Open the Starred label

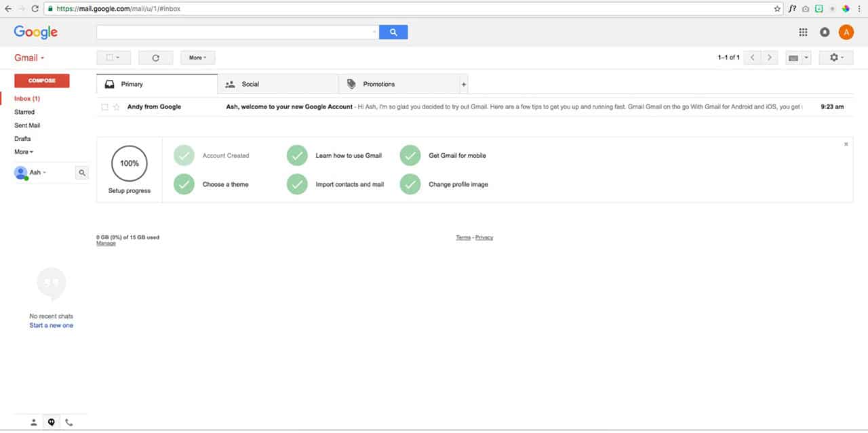point(24,112)
